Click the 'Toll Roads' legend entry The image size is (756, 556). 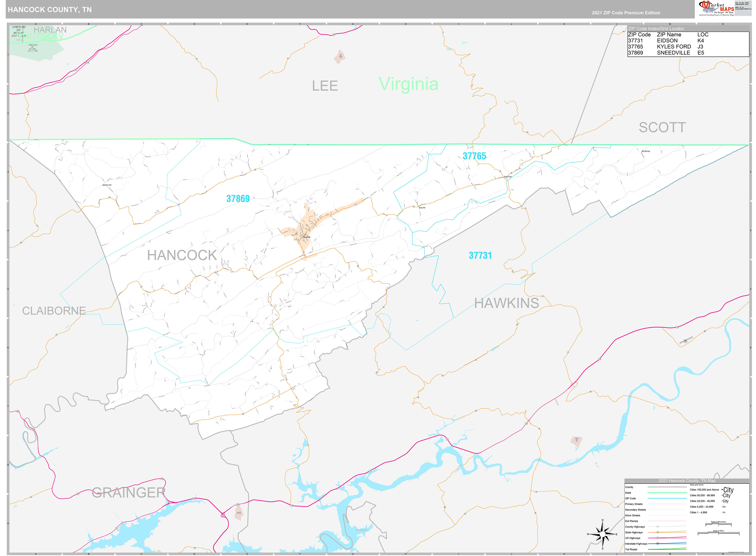tap(631, 549)
